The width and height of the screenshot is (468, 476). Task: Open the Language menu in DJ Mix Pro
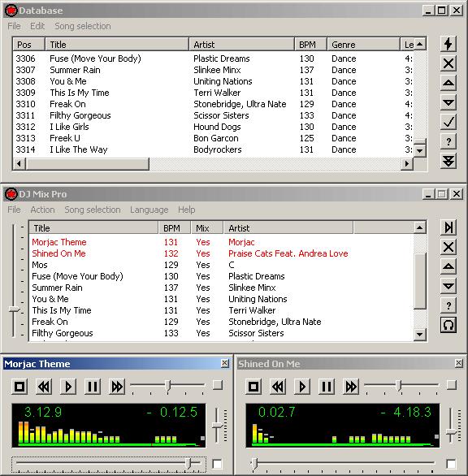149,210
